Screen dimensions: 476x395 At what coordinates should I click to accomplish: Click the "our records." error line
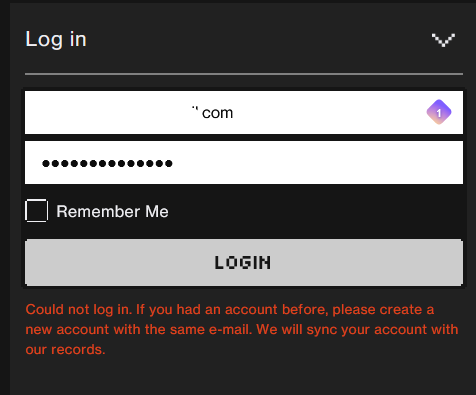(65, 350)
